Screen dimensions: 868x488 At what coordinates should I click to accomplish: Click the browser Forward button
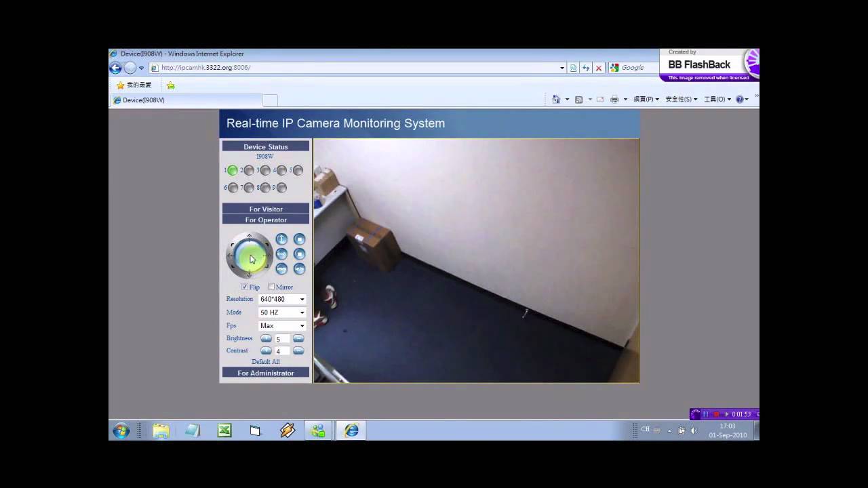[x=130, y=68]
